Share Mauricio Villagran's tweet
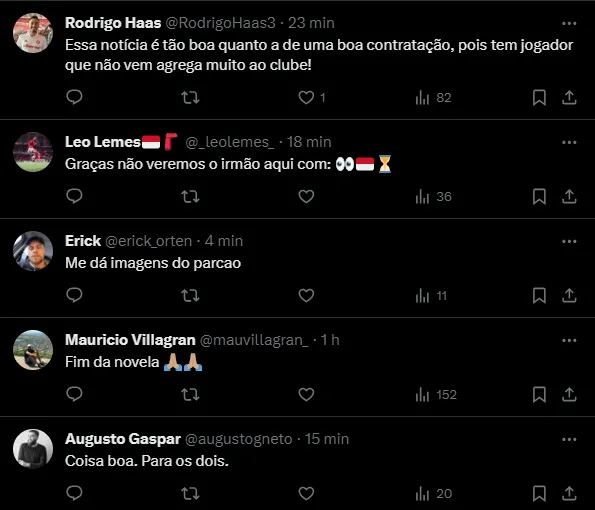This screenshot has width=595, height=510. pyautogui.click(x=569, y=395)
